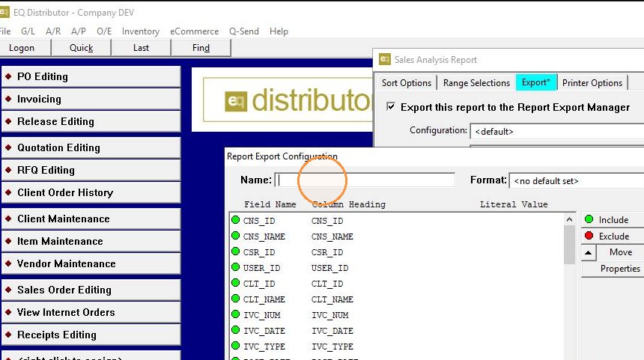This screenshot has height=360, width=644.
Task: Click the green dot beside IVC_NUM field
Action: [x=235, y=314]
